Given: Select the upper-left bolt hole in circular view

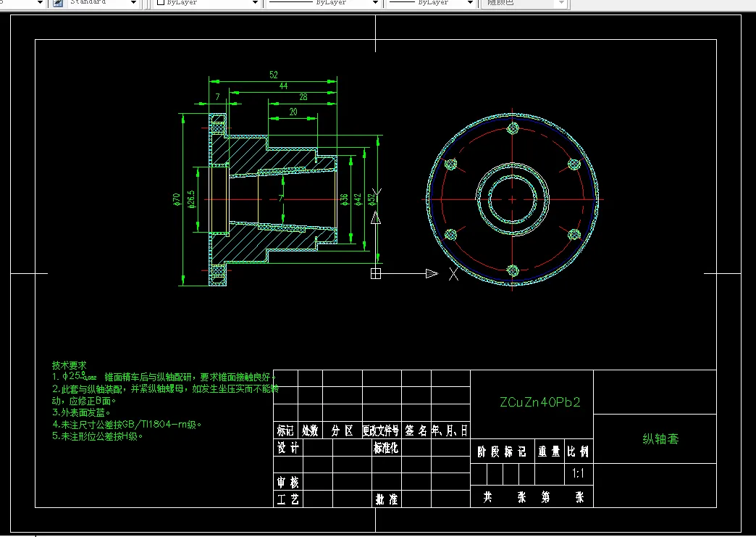Looking at the screenshot, I should point(451,164).
